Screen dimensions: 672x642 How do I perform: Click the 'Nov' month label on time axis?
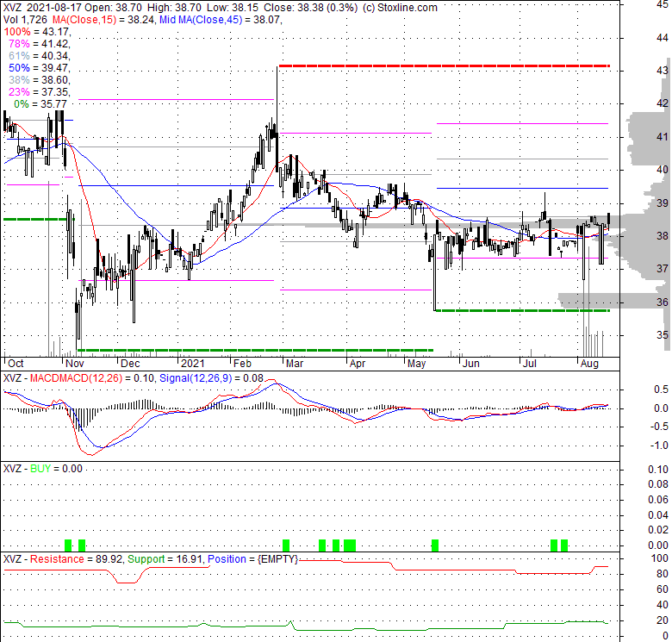click(75, 364)
